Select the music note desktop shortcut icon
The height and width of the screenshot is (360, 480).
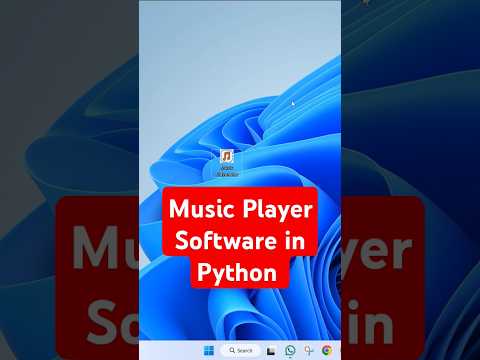(x=227, y=156)
